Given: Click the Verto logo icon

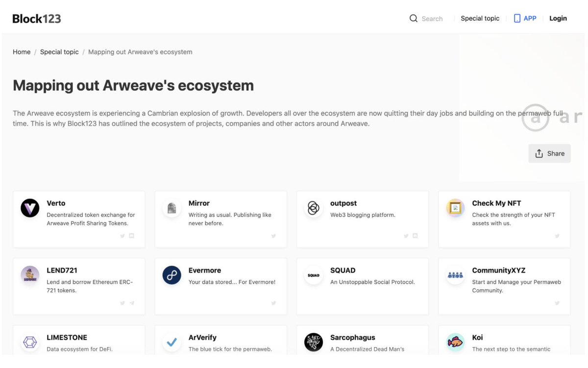Looking at the screenshot, I should pos(30,208).
